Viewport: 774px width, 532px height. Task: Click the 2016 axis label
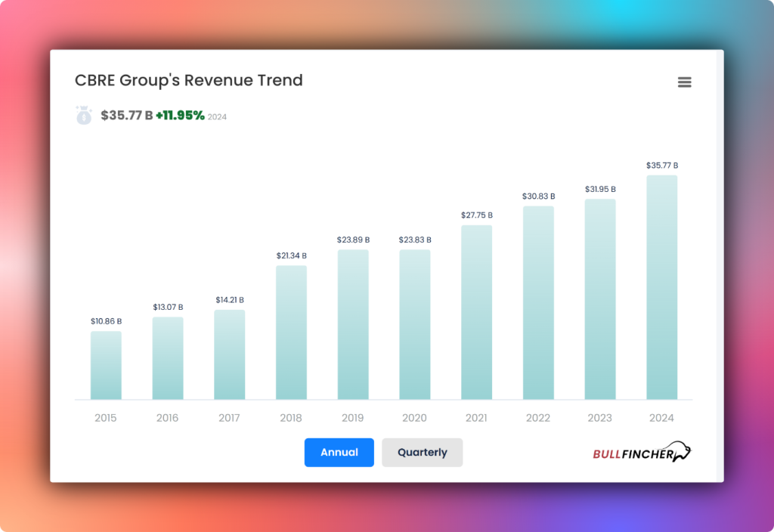click(x=167, y=418)
